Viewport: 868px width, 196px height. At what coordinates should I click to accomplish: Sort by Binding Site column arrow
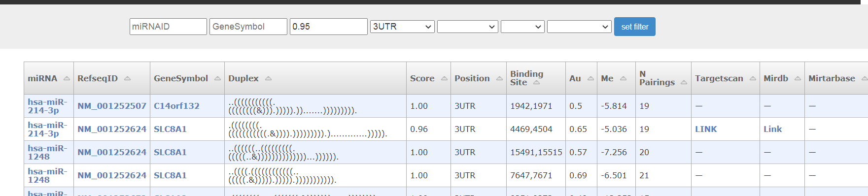(x=536, y=82)
